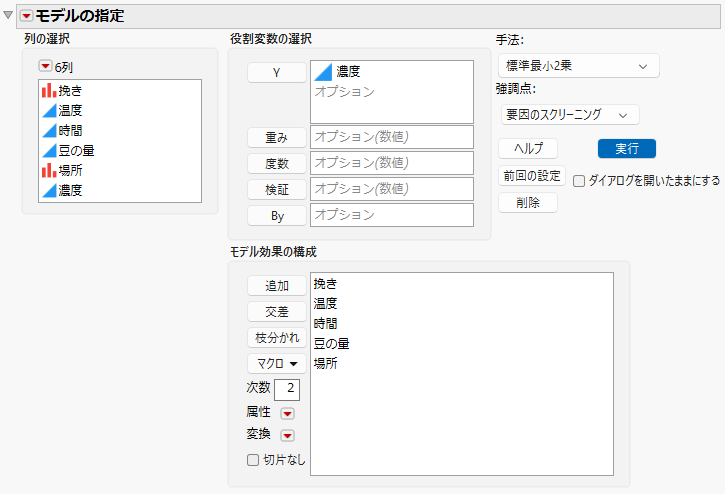This screenshot has width=725, height=494.
Task: Open the 強調点 dropdown showing 要因のスクリーニング
Action: click(x=570, y=115)
